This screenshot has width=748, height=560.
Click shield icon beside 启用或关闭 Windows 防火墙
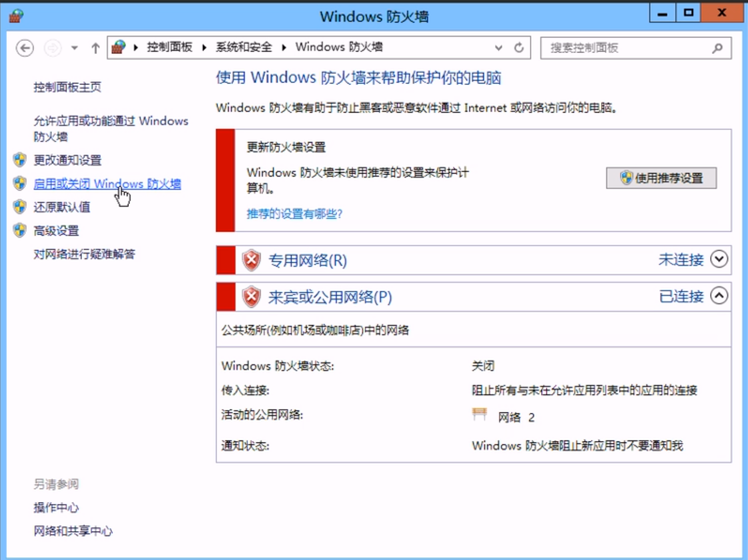coord(19,183)
